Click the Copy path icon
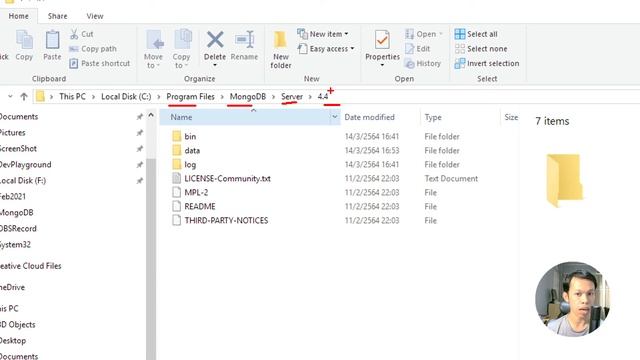This screenshot has height=360, width=640. 74,49
